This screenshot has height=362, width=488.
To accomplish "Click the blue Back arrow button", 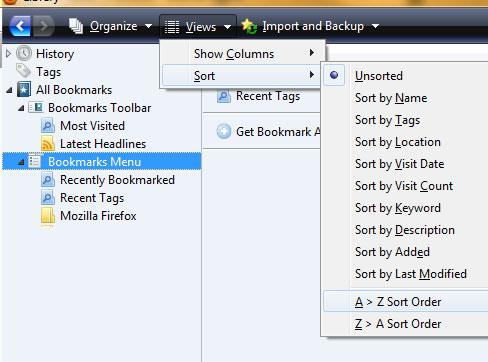I will 20,26.
